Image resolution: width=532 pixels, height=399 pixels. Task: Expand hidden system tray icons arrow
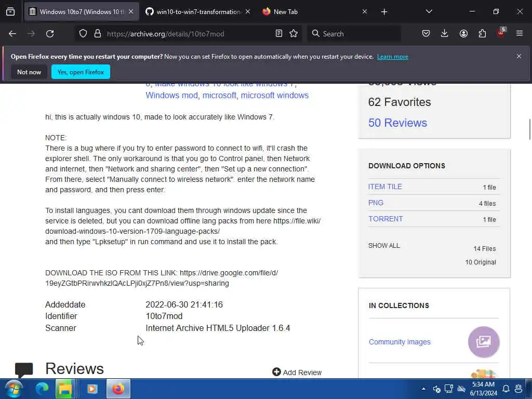pyautogui.click(x=423, y=389)
